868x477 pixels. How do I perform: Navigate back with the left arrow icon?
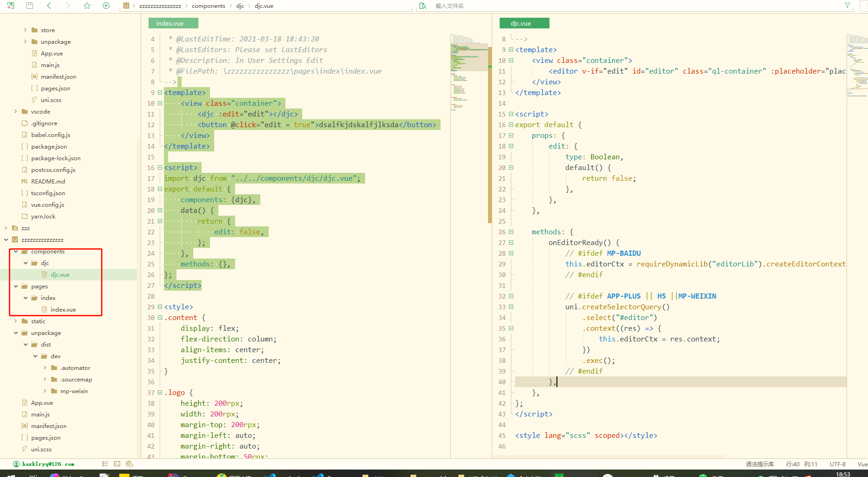[x=49, y=6]
